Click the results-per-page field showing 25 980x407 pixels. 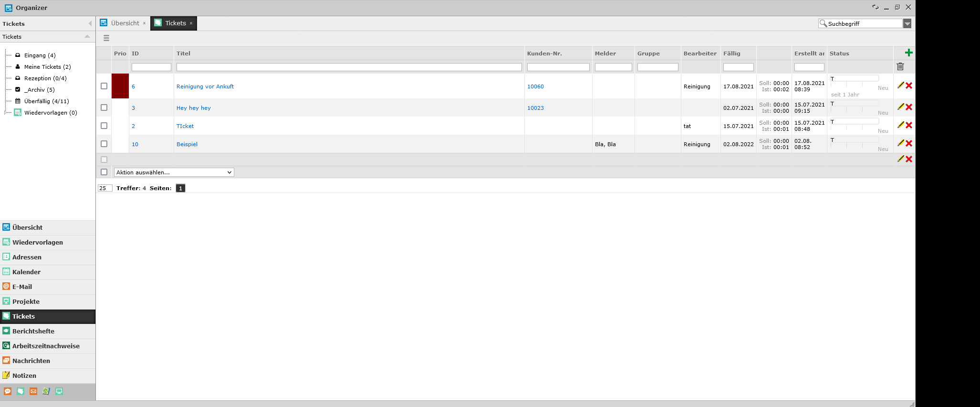pyautogui.click(x=105, y=188)
